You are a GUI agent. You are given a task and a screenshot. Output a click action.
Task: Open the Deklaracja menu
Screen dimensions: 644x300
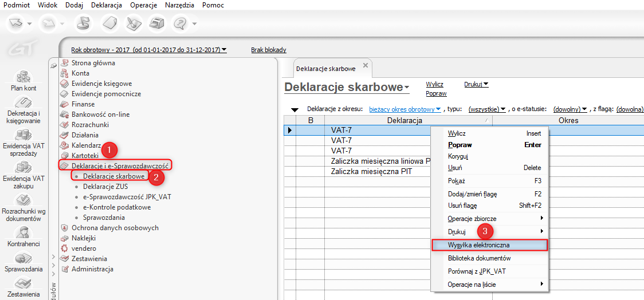click(107, 5)
